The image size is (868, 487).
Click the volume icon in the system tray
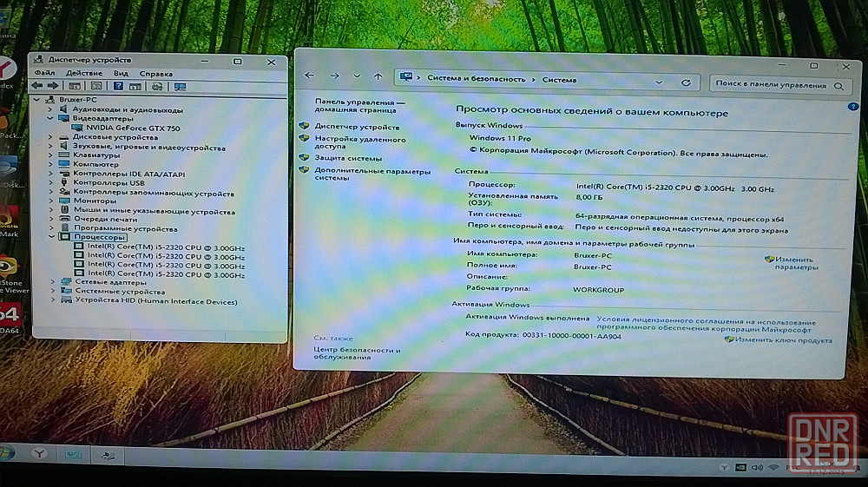pyautogui.click(x=757, y=469)
